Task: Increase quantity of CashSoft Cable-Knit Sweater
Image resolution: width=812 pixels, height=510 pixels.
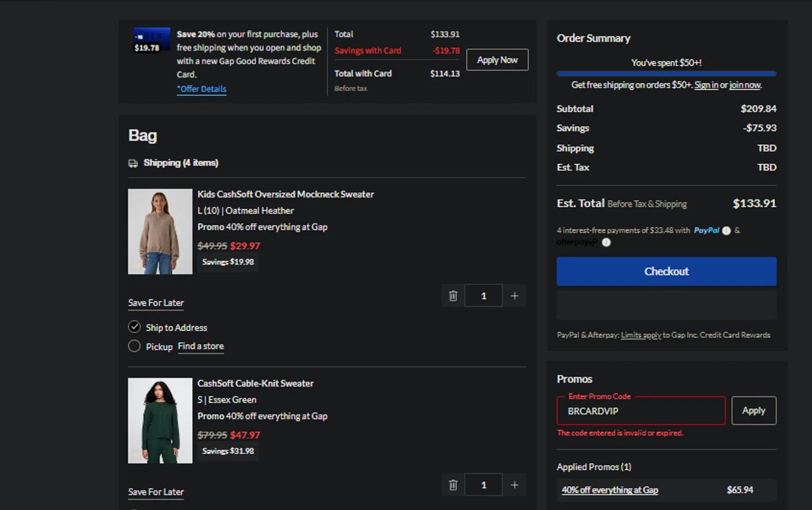Action: coord(514,485)
